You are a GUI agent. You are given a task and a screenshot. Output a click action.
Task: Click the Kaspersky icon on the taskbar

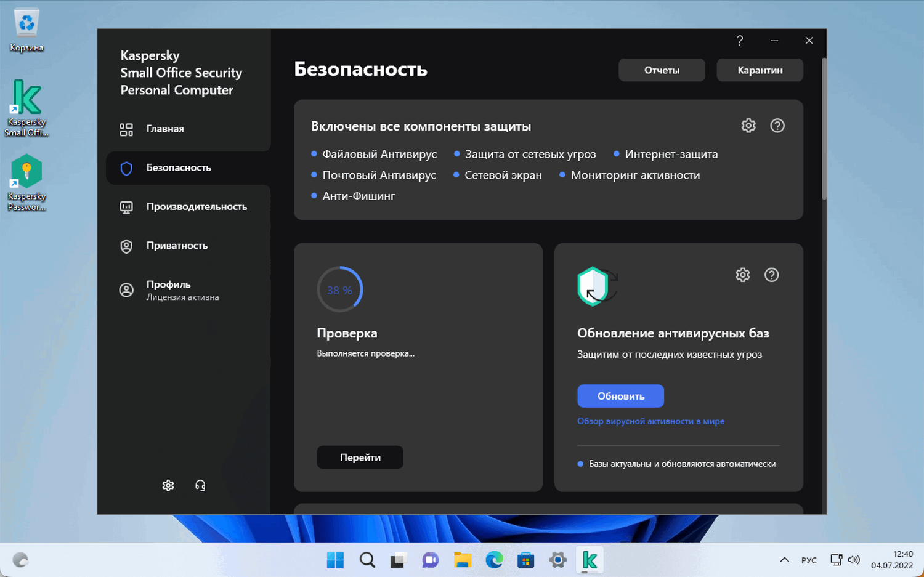pos(590,560)
